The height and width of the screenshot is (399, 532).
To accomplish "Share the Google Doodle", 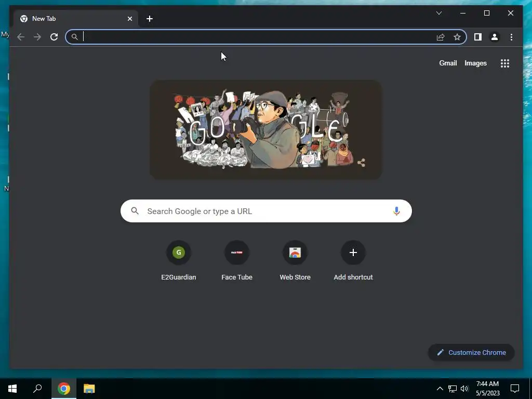I will pos(362,163).
